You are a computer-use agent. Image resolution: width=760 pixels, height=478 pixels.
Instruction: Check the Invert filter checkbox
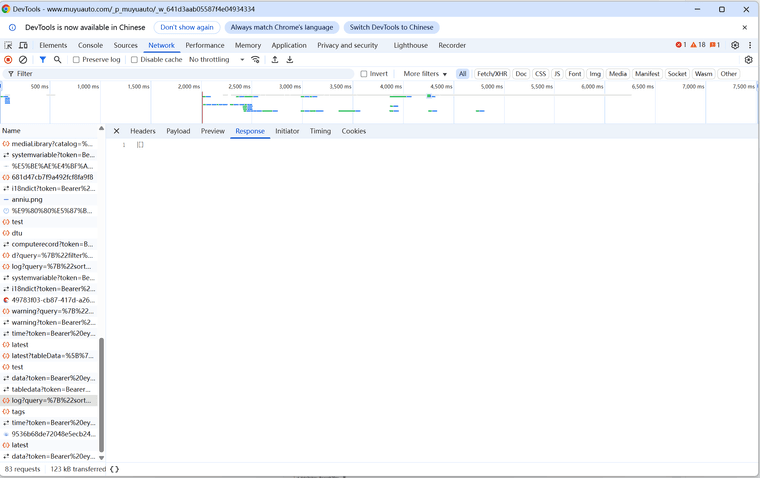click(364, 74)
